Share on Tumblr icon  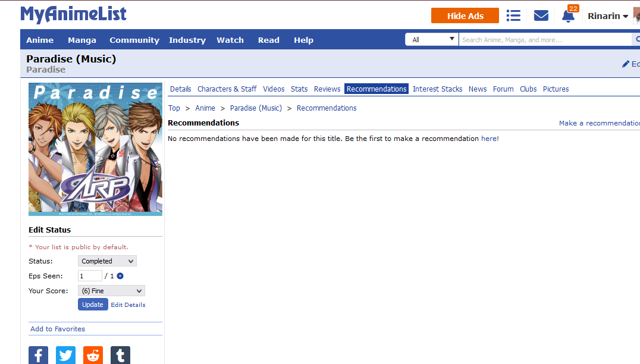pos(120,356)
